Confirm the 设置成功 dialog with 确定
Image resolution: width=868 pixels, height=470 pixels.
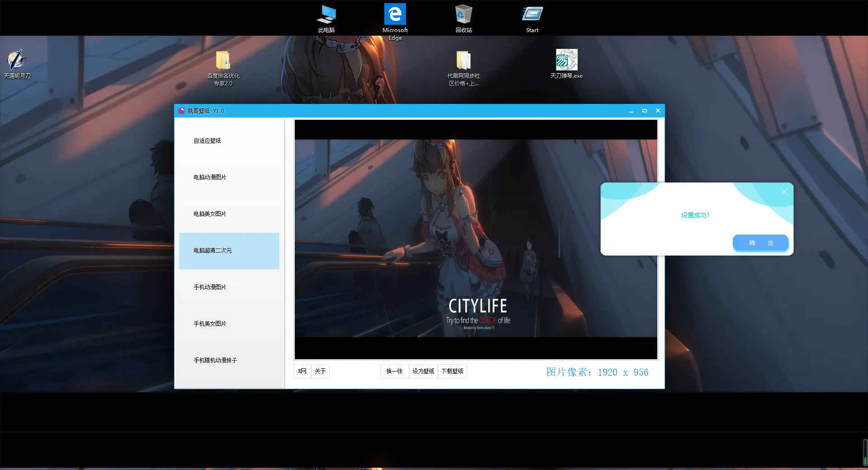pyautogui.click(x=760, y=243)
